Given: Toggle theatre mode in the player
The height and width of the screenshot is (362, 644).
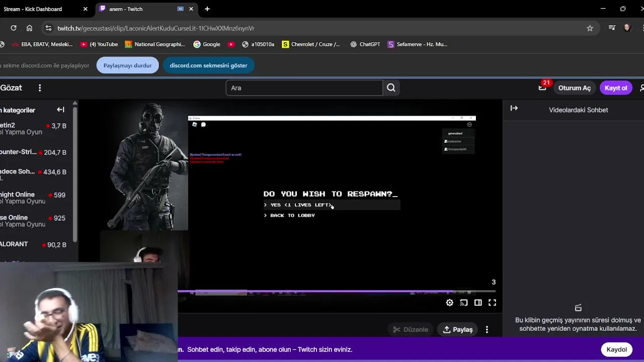Looking at the screenshot, I should coord(478,303).
